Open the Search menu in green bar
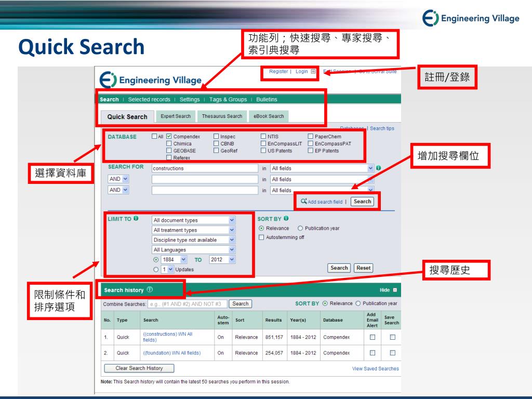 coord(109,99)
